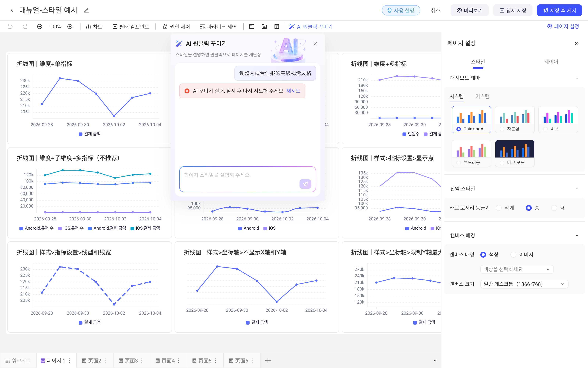Open the 색상을 선택하세요 color dropdown
This screenshot has width=588, height=368.
517,269
